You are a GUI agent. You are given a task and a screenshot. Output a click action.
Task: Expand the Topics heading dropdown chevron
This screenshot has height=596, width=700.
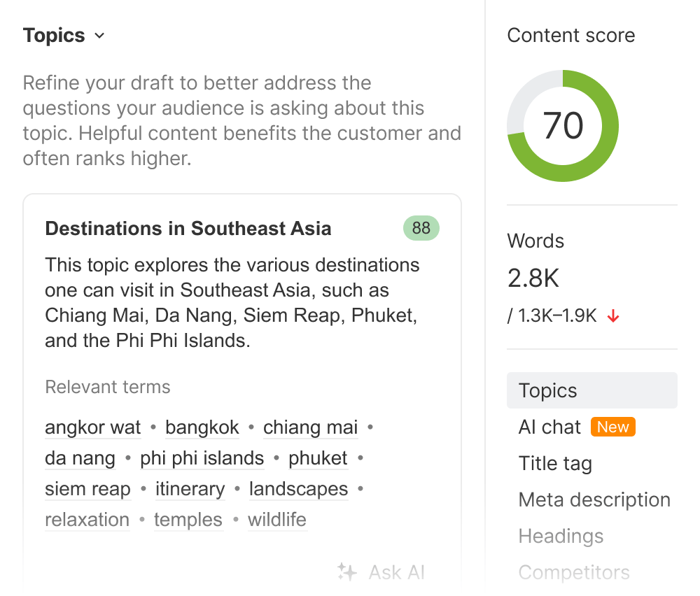coord(99,36)
